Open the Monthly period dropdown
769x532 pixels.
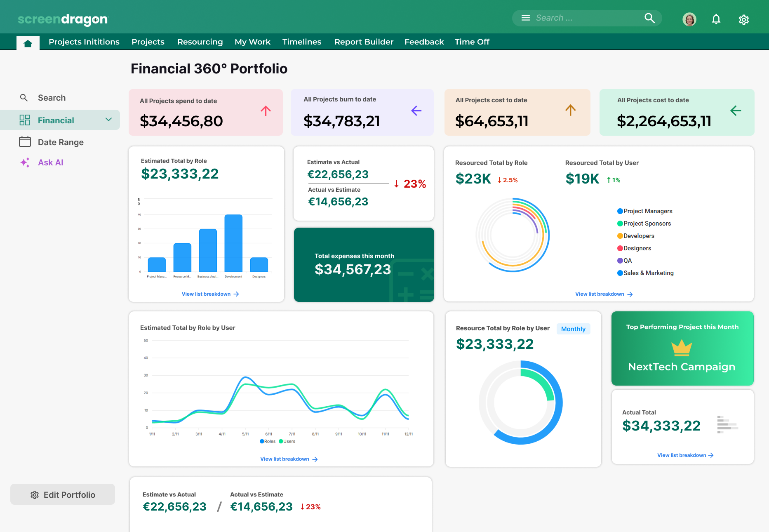tap(573, 329)
